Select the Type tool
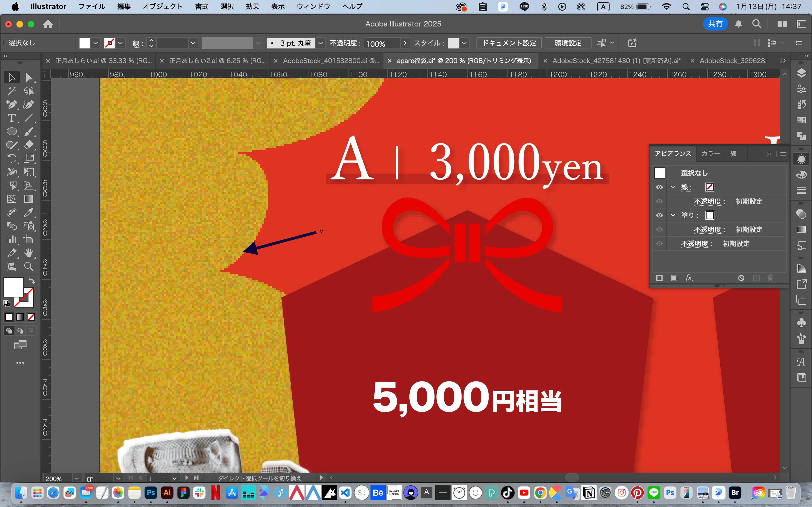 pos(11,118)
